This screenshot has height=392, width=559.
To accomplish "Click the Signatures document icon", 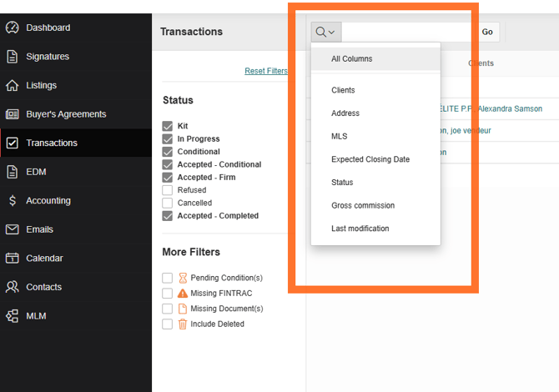I will (12, 57).
